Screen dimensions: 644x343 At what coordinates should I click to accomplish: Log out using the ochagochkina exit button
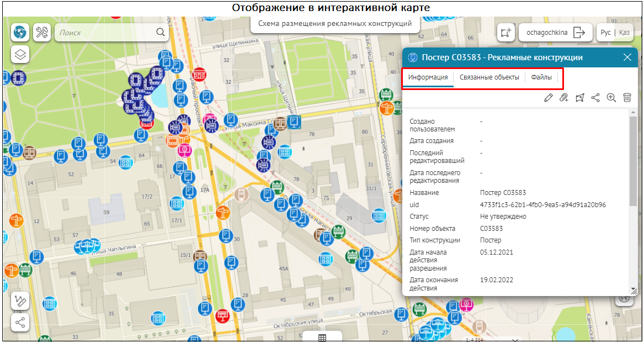point(579,33)
